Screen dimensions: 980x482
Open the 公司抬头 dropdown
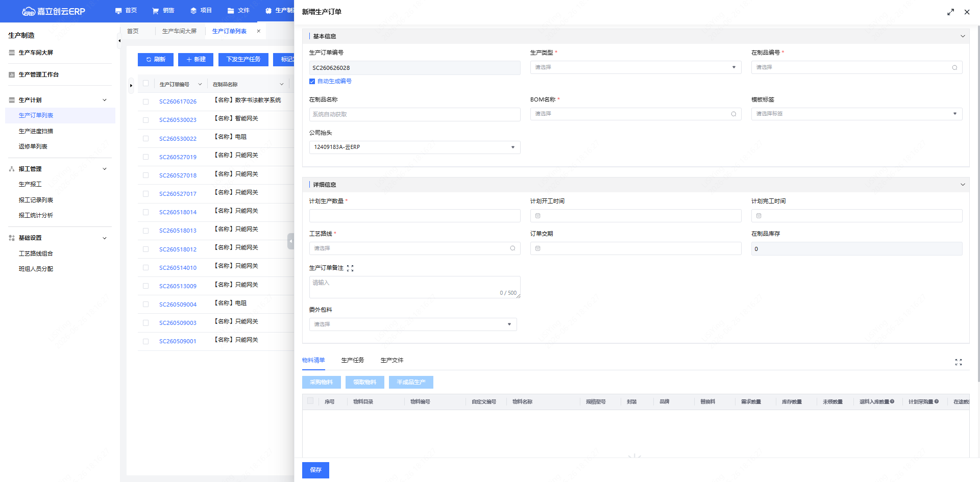coord(414,147)
